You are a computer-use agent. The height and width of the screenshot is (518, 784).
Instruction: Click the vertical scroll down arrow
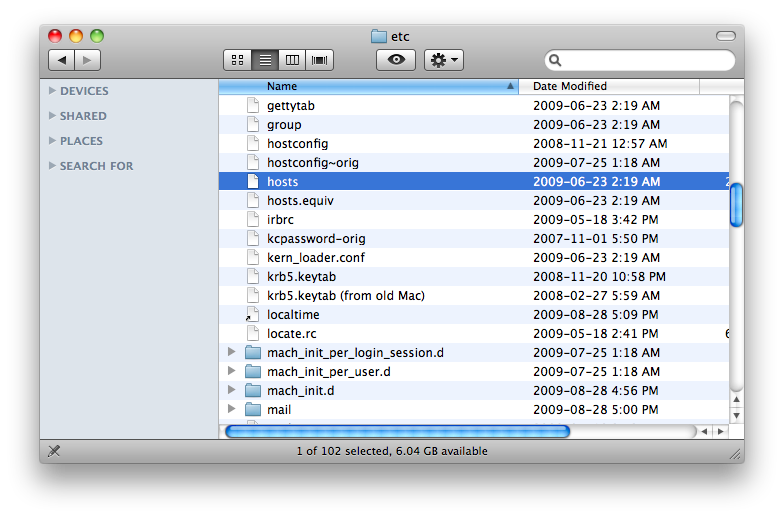pos(736,415)
